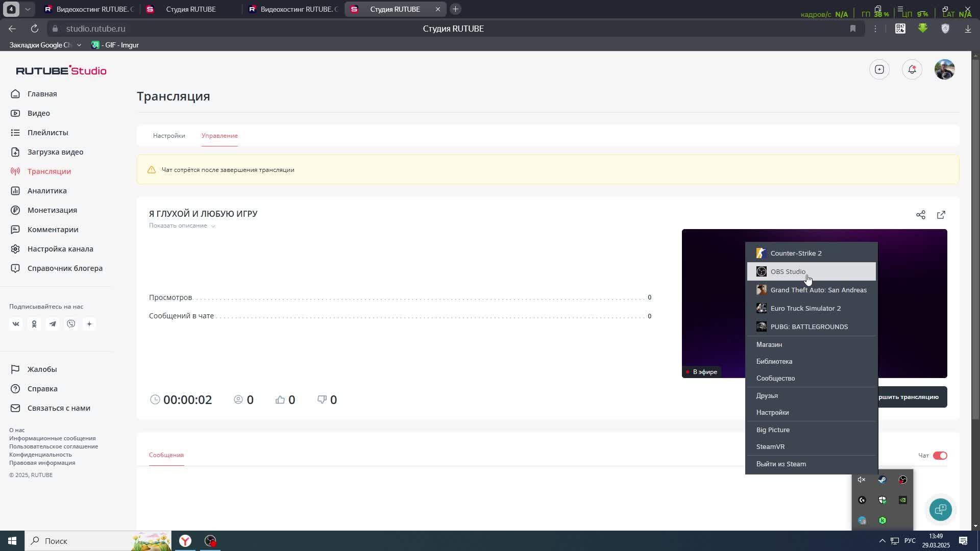Open Настройки in the Steam menu
The height and width of the screenshot is (551, 980).
(812, 412)
